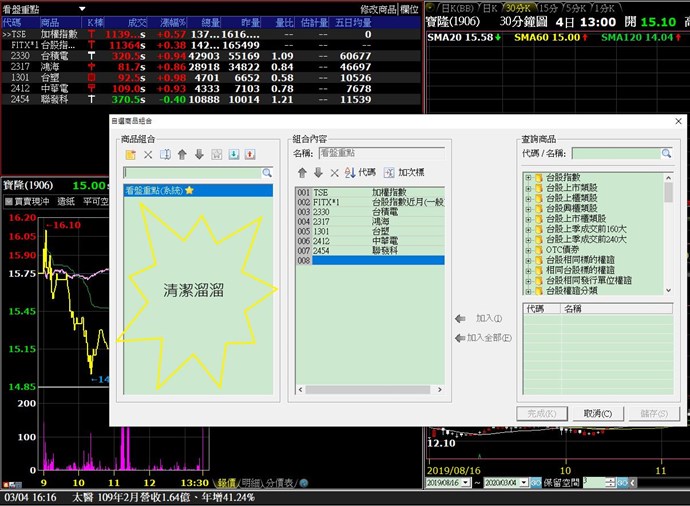The image size is (690, 506).
Task: Open the 分價表 tab below the chart
Action: pyautogui.click(x=281, y=483)
